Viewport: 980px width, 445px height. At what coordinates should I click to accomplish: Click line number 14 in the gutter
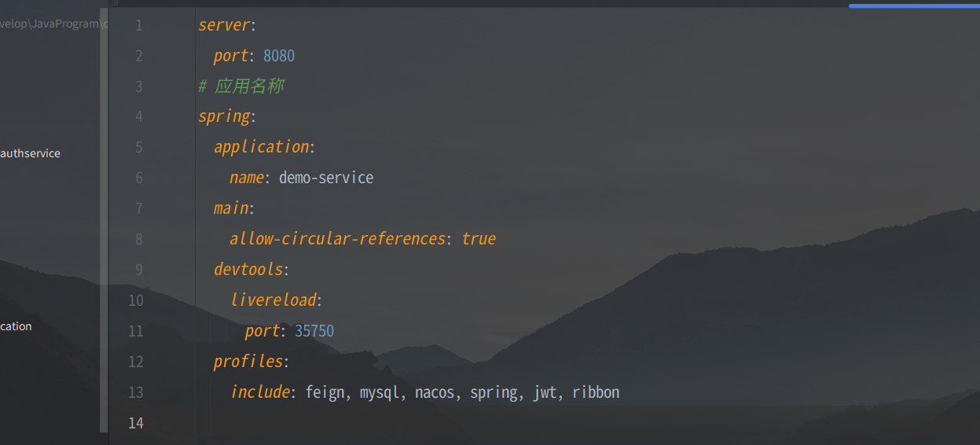pos(136,423)
